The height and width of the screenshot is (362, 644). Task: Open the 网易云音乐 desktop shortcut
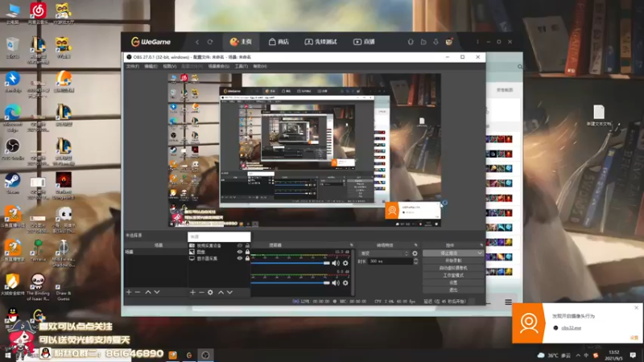tap(38, 14)
